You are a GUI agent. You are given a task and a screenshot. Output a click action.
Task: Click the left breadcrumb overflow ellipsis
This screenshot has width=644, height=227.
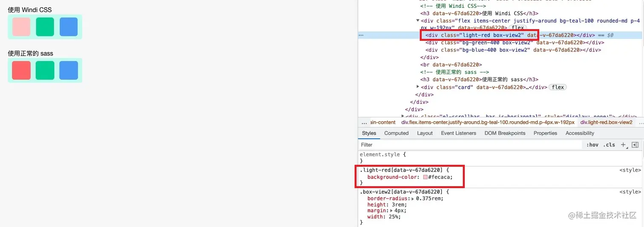click(x=364, y=122)
